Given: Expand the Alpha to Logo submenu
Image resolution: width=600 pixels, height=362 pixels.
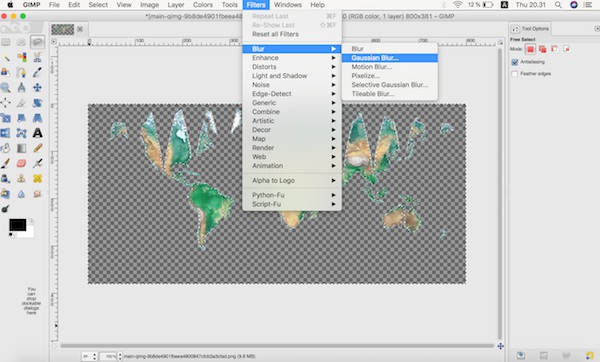Looking at the screenshot, I should click(x=292, y=180).
